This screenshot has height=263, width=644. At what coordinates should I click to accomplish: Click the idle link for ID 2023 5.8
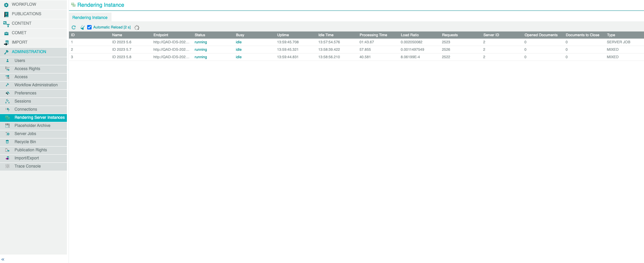tap(239, 57)
